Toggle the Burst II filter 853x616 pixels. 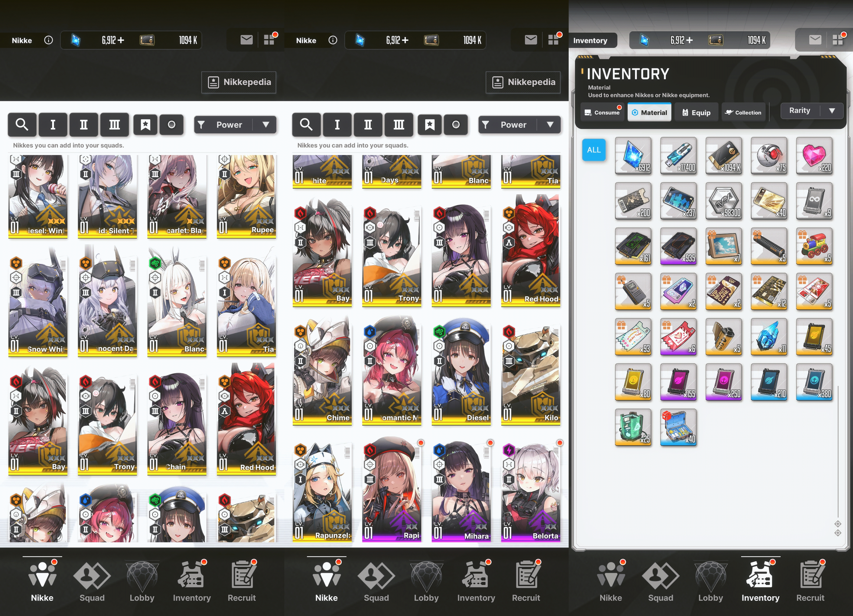tap(84, 125)
